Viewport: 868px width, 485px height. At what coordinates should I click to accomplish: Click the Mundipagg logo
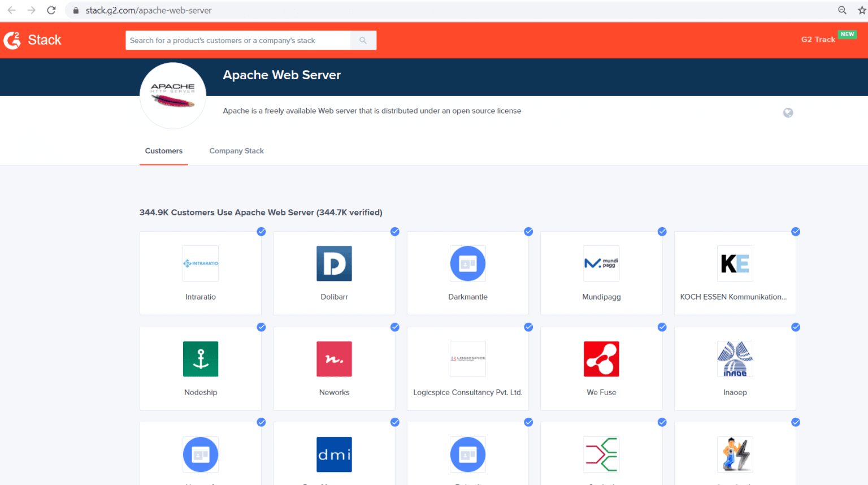click(x=601, y=263)
